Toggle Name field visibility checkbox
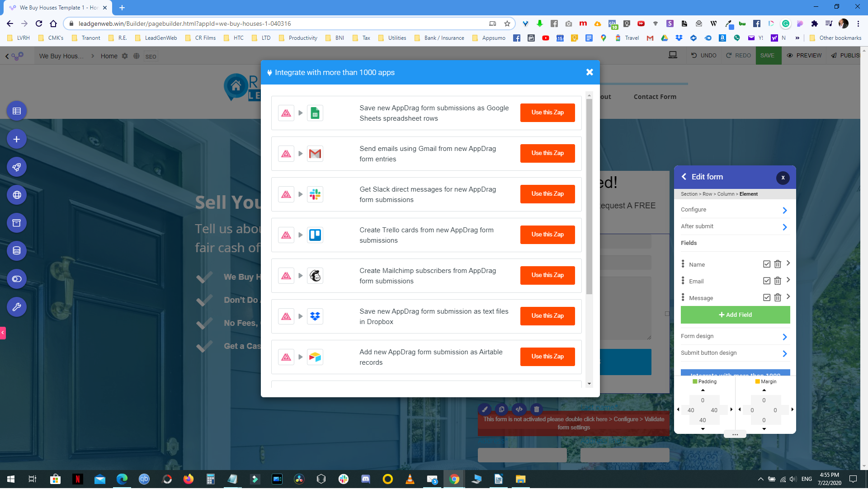 click(766, 263)
